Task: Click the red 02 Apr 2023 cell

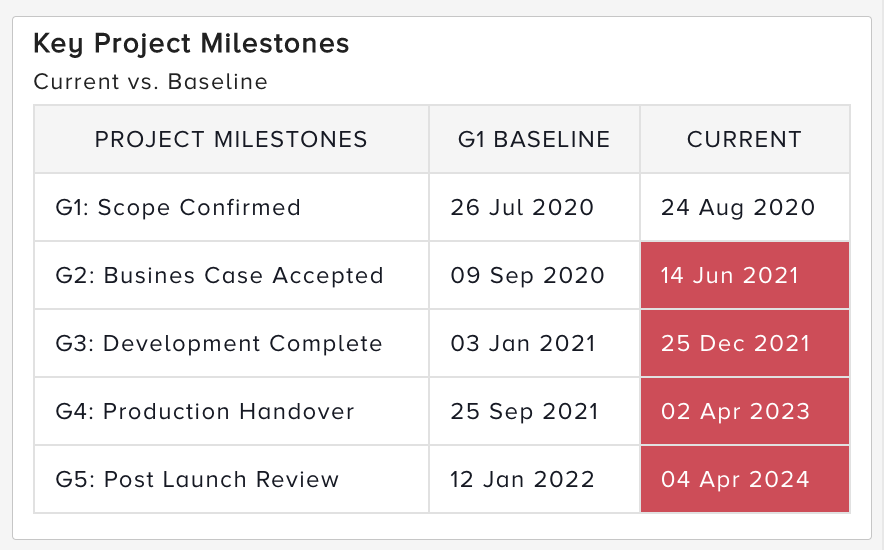Action: click(x=744, y=411)
